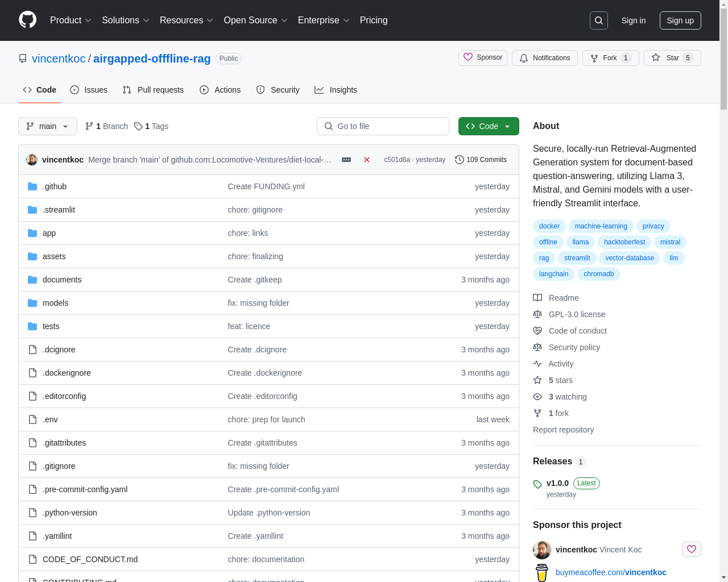Open buymeacoffee.com/vincentkoc link
Image resolution: width=728 pixels, height=582 pixels.
(x=611, y=572)
